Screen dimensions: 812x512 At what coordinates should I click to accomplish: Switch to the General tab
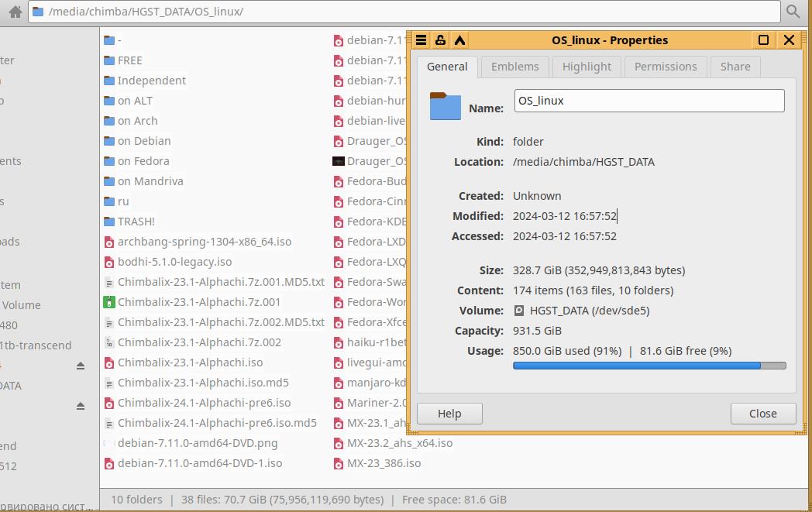click(447, 67)
